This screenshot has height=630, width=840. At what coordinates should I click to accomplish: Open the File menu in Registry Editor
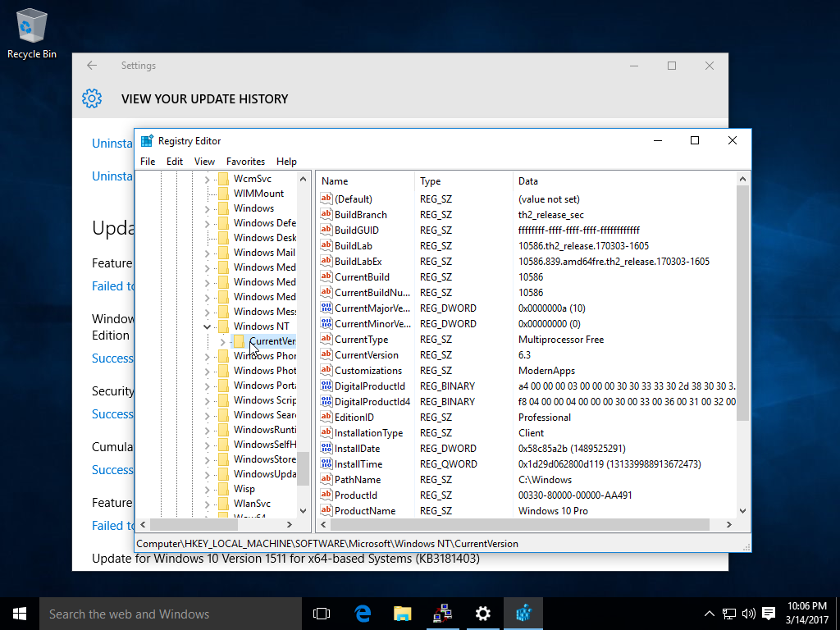coord(148,162)
